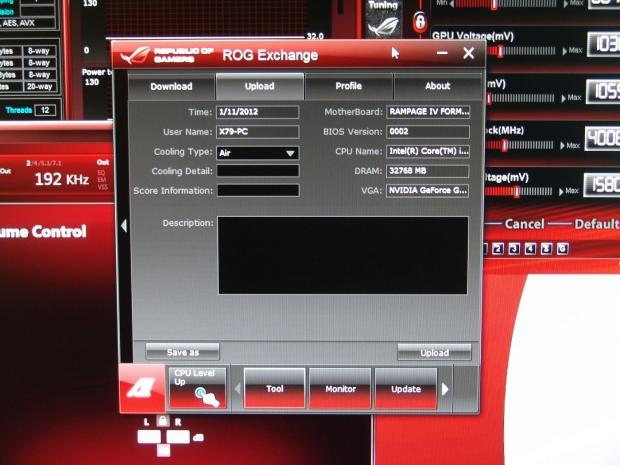Image resolution: width=620 pixels, height=465 pixels.
Task: Click the Cooling Detail input field
Action: pos(258,171)
